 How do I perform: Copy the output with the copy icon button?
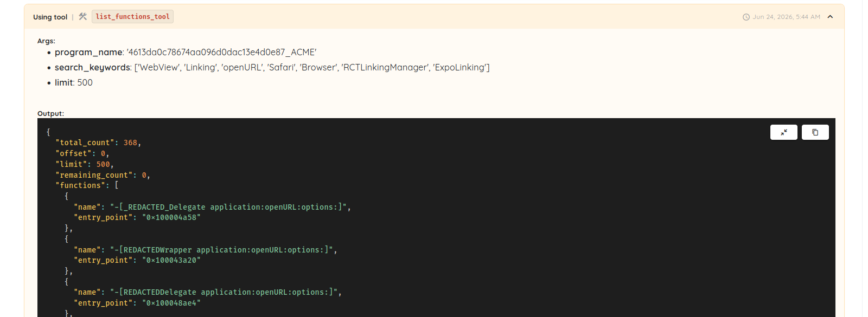(815, 132)
